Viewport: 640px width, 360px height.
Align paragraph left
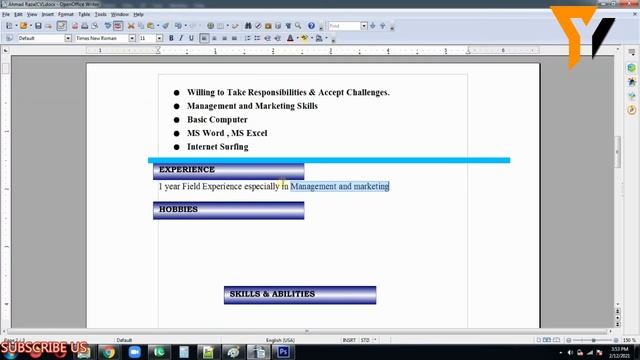[x=204, y=38]
